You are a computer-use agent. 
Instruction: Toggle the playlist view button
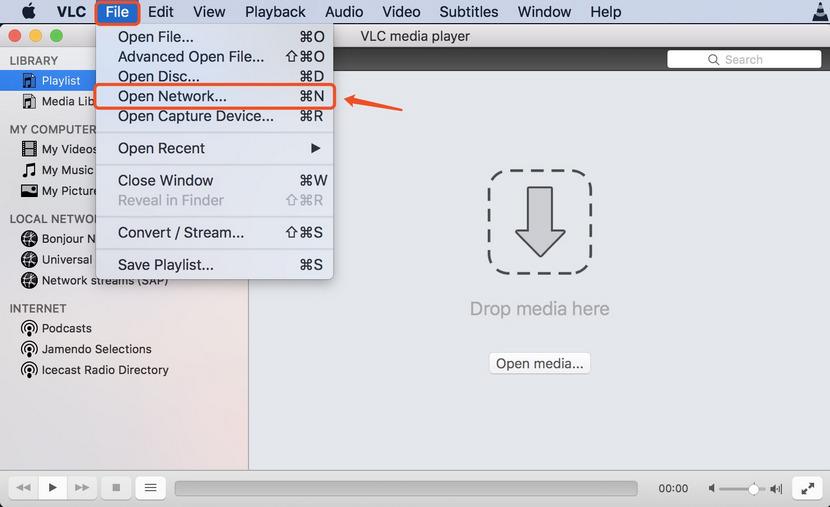(150, 487)
